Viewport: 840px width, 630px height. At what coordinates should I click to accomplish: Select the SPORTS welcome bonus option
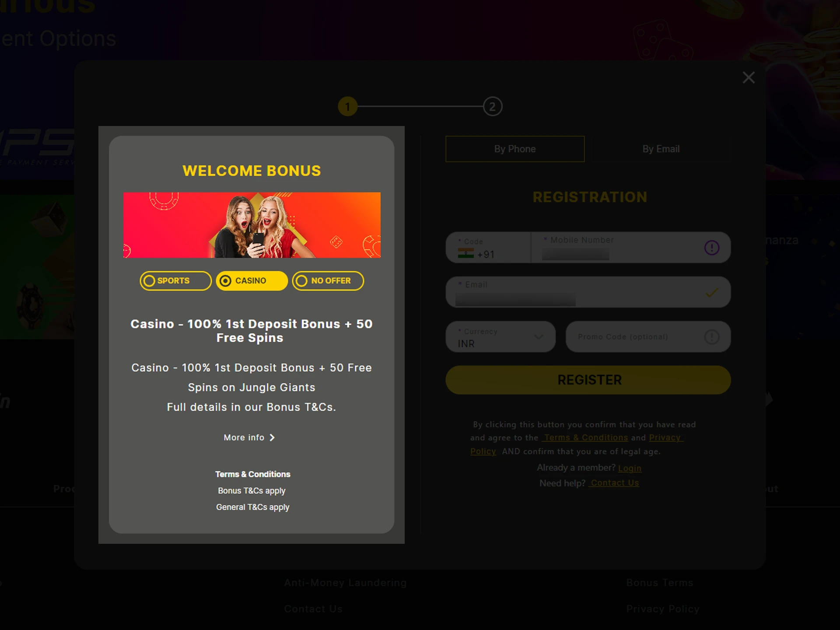[x=175, y=280]
